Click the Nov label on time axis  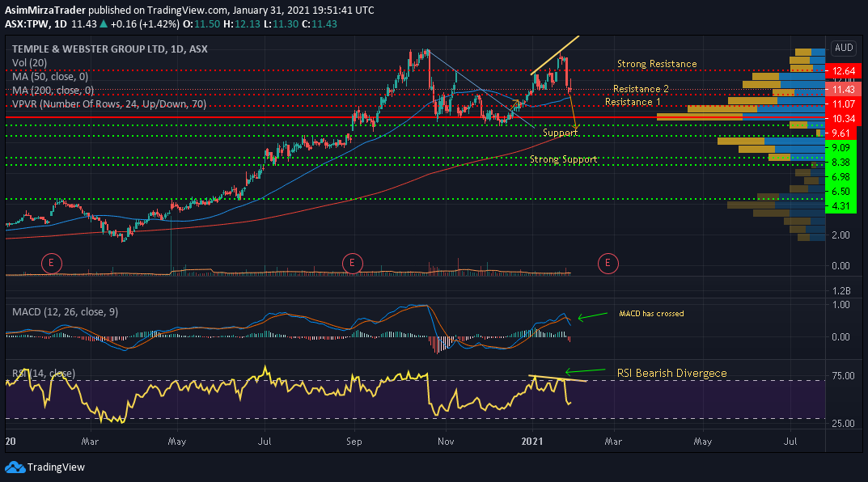coord(446,442)
